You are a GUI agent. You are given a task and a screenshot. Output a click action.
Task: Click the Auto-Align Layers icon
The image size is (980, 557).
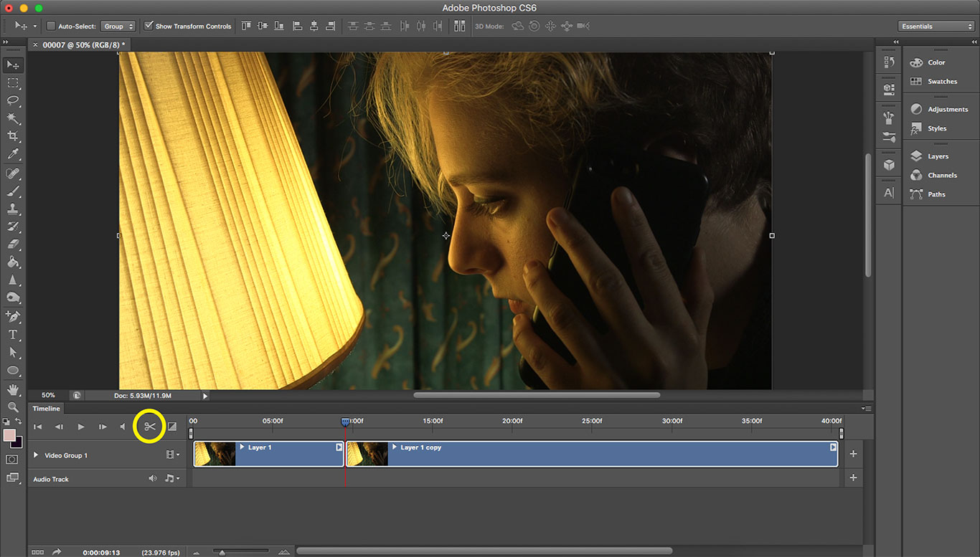coord(459,26)
